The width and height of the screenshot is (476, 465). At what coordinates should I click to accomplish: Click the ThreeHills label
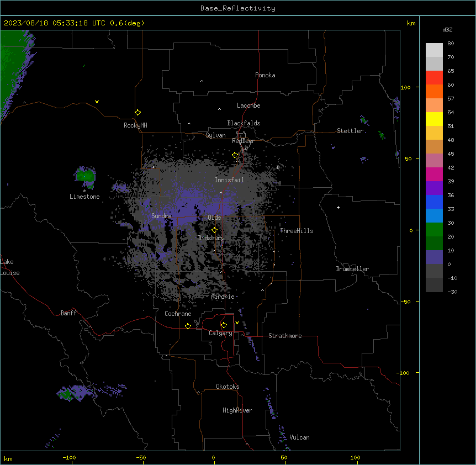(x=297, y=231)
